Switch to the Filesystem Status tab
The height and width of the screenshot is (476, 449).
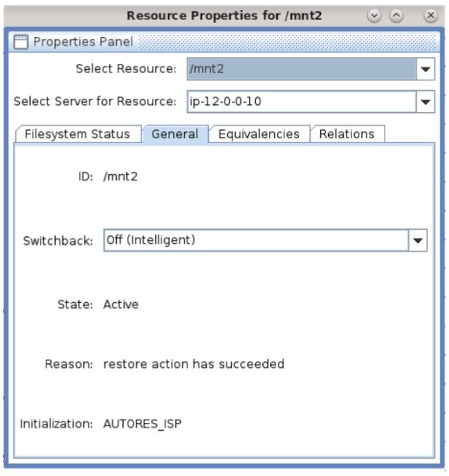[x=77, y=134]
